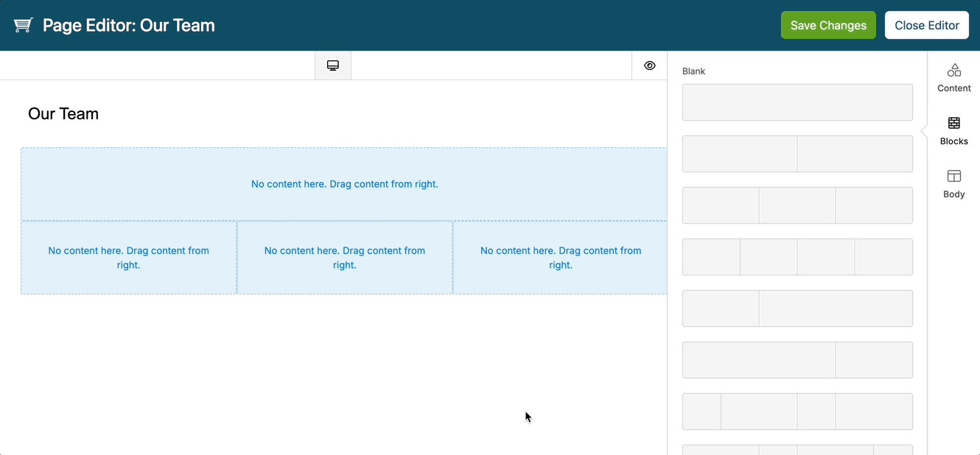The image size is (980, 455).
Task: Click the middle empty content column
Action: [344, 257]
